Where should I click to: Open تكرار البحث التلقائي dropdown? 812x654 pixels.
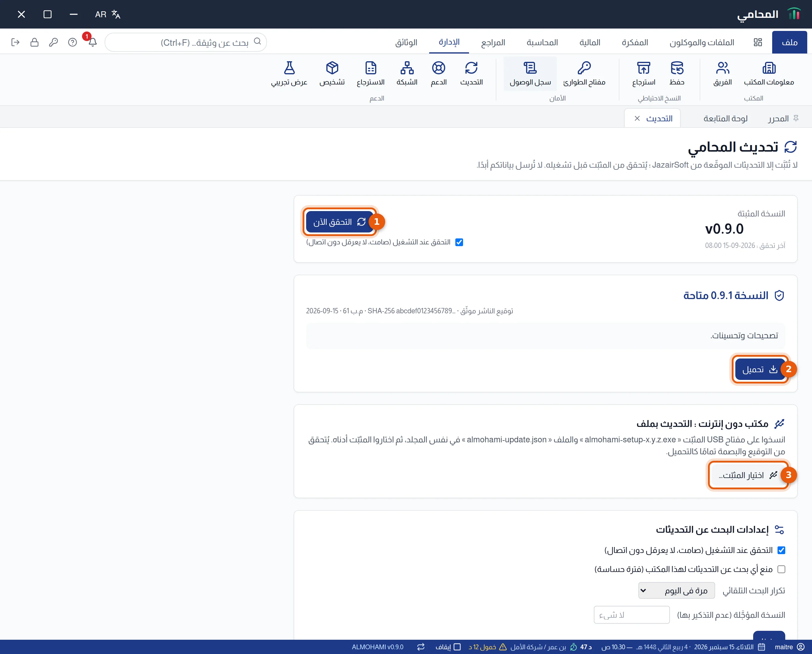click(x=676, y=590)
